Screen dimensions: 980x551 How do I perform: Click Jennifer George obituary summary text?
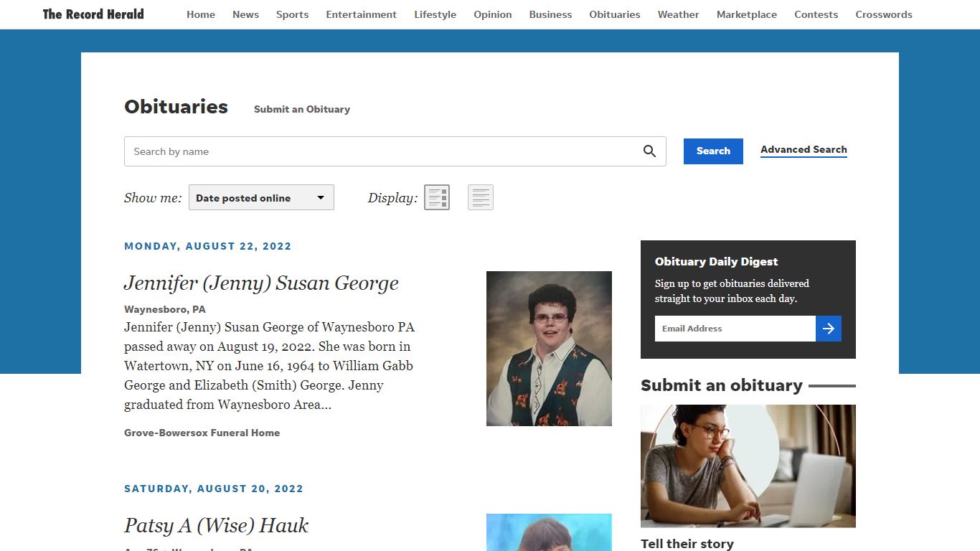270,366
